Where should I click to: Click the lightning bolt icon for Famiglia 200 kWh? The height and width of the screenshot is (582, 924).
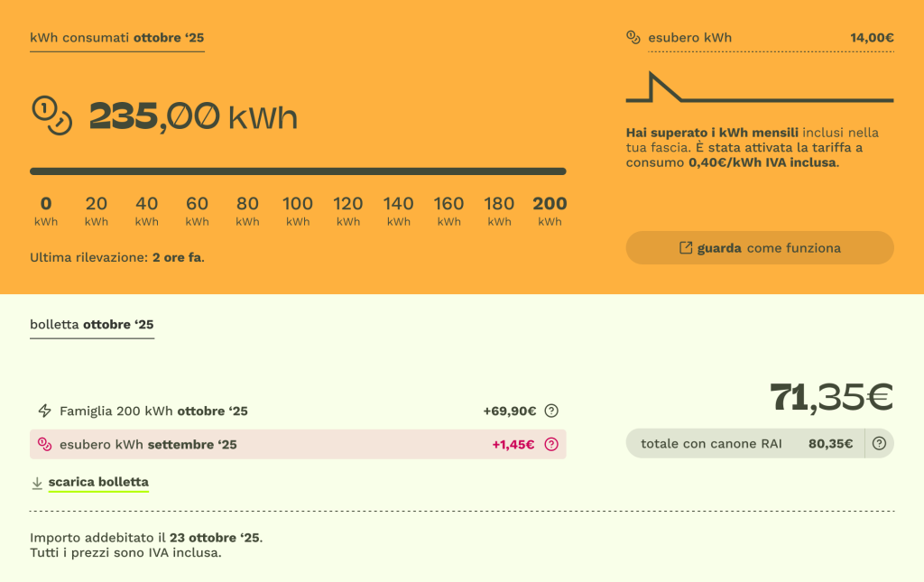[x=45, y=411]
